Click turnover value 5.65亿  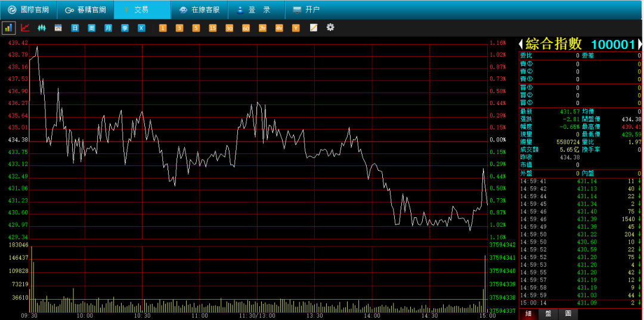[x=570, y=150]
